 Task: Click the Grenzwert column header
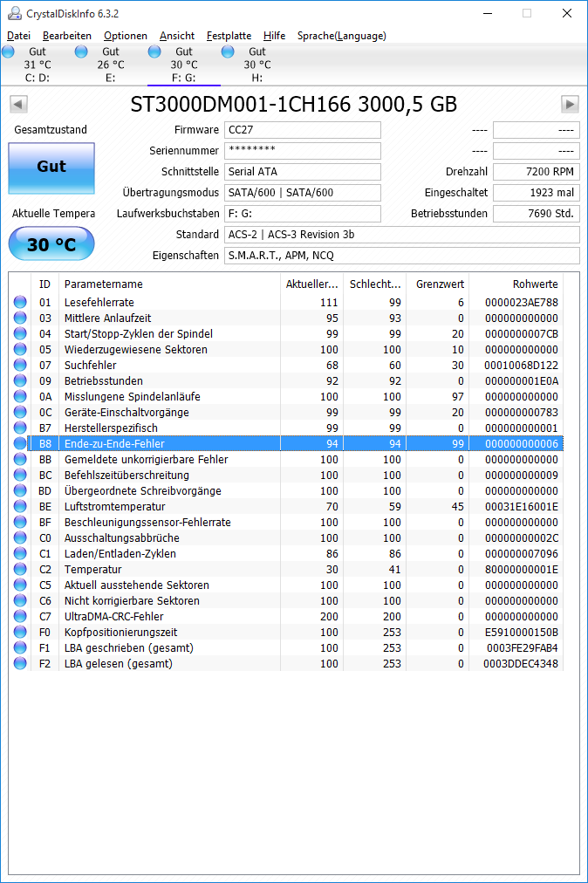(437, 284)
